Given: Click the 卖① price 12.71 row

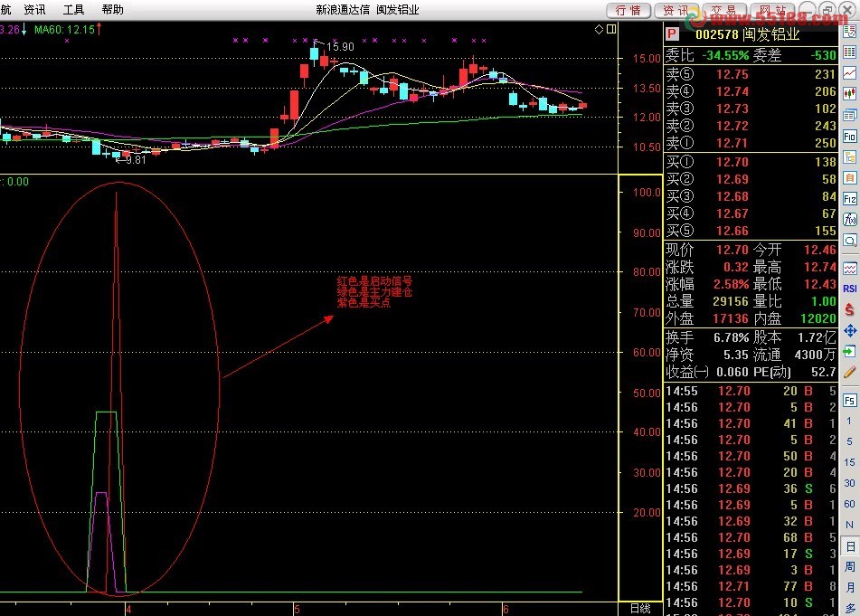Looking at the screenshot, I should coord(751,143).
